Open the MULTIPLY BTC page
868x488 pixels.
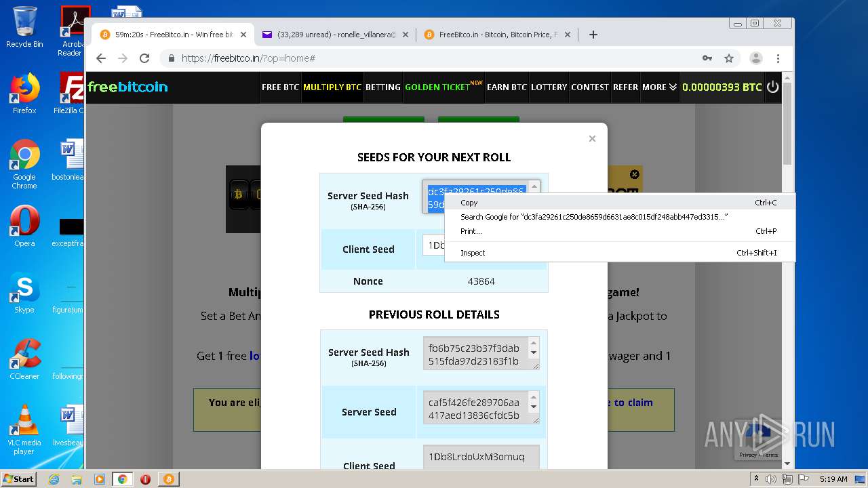[x=332, y=87]
